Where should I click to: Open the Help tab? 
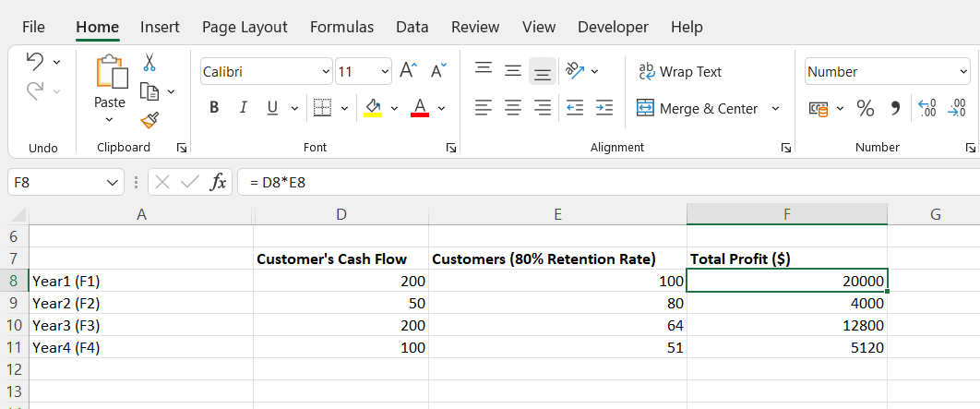coord(687,27)
